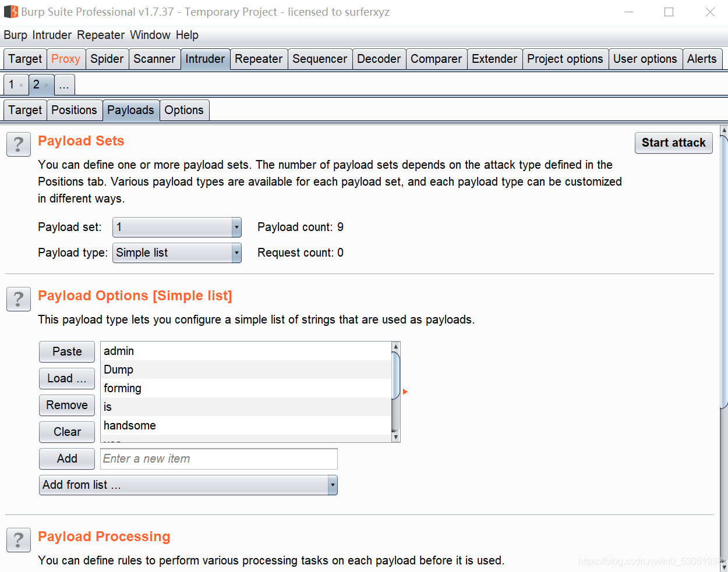728x572 pixels.
Task: Switch to the Decoder tab
Action: pos(379,59)
